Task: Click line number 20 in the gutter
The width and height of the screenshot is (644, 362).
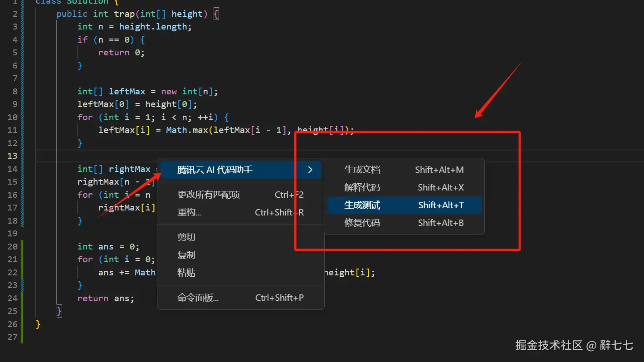Action: 12,246
